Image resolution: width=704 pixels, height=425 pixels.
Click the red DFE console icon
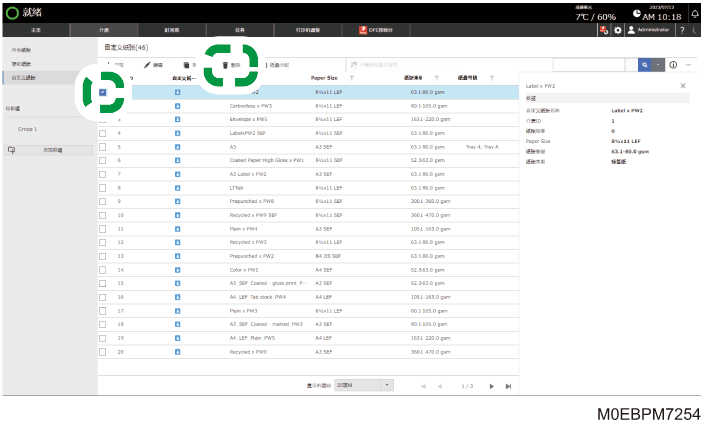tap(363, 30)
